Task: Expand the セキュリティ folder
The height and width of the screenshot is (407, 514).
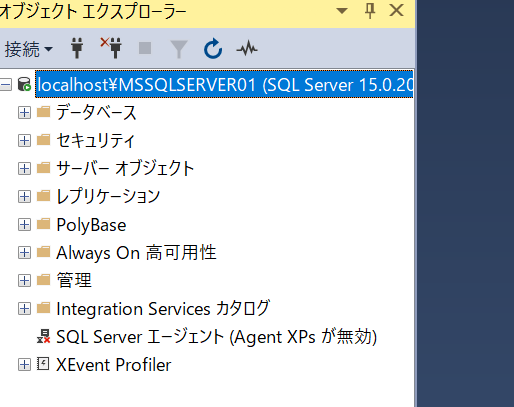Action: [x=24, y=141]
